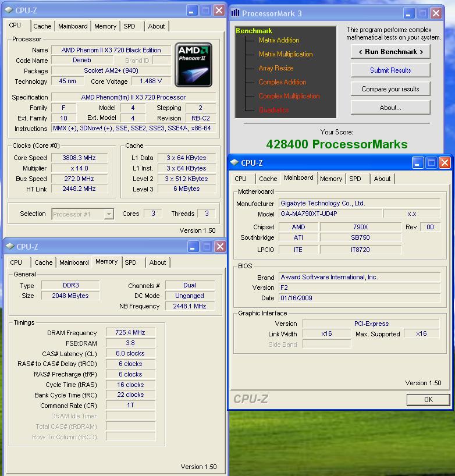This screenshot has width=455, height=476.
Task: Click the Core Voltage value 1.488 V
Action: tap(151, 81)
